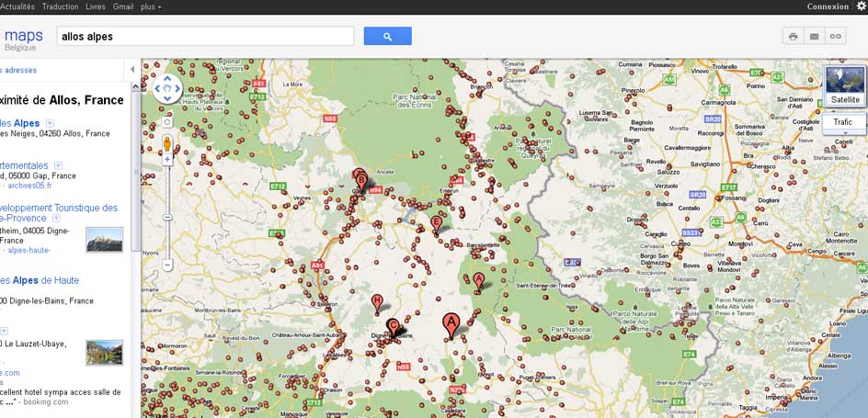
Task: Open dropdown above Le Lauzet-Ubaye address
Action: pyautogui.click(x=4, y=332)
